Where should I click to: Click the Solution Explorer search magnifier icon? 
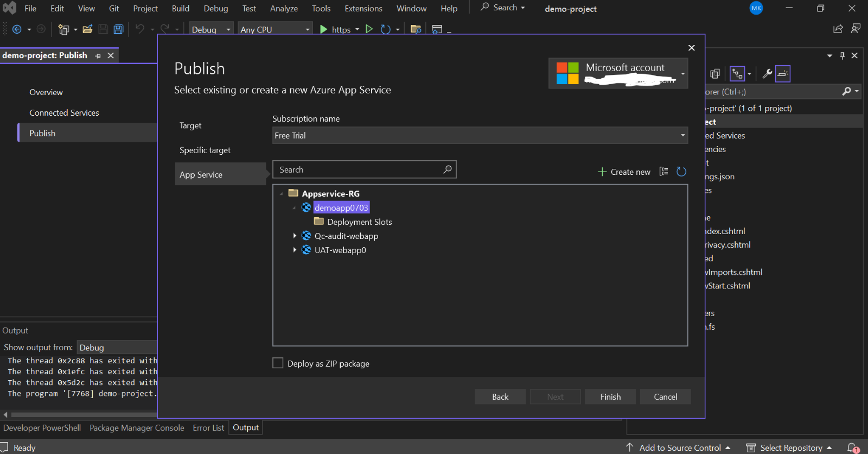click(846, 91)
